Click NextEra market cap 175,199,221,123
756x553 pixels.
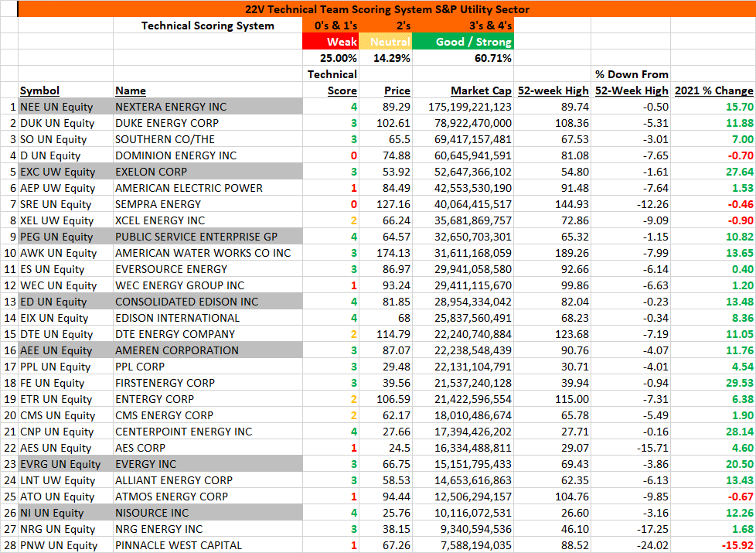463,107
